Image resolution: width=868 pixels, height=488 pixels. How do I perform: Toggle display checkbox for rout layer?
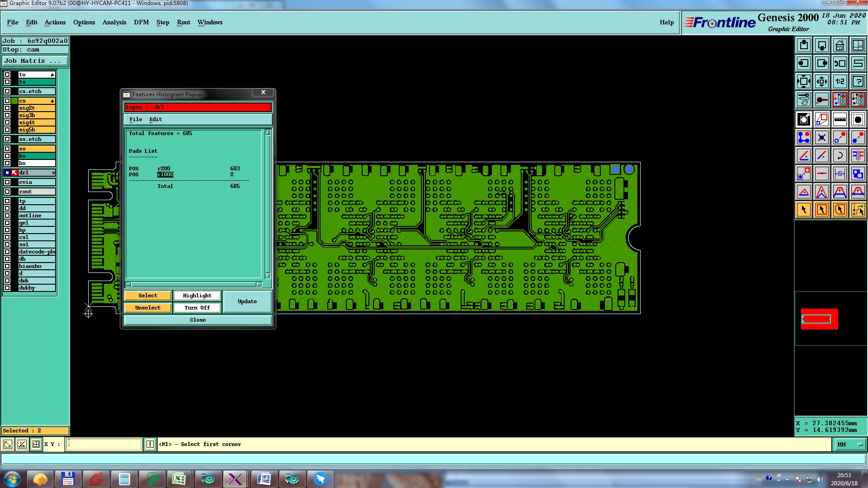[x=7, y=192]
